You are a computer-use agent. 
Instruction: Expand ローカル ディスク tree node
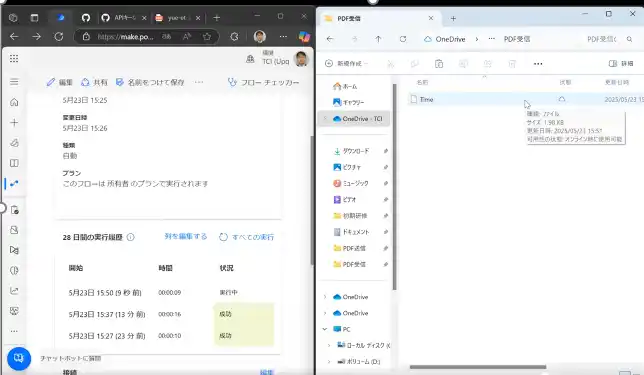tap(329, 345)
